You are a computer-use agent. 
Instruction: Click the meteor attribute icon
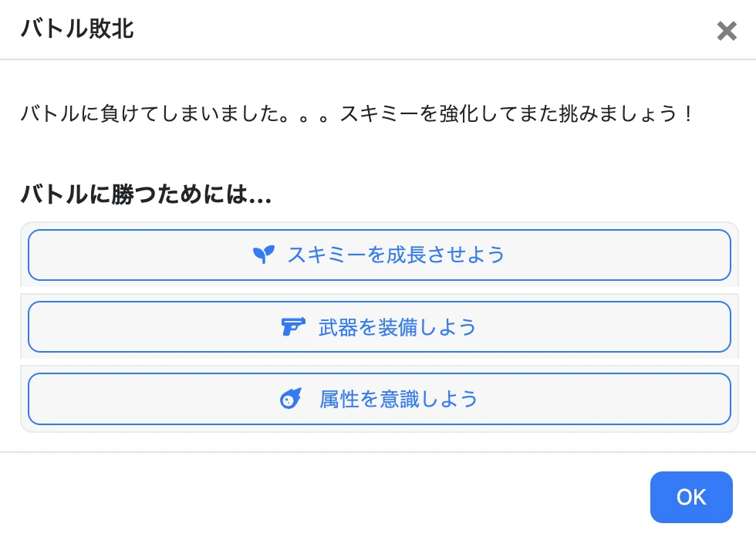coord(292,398)
